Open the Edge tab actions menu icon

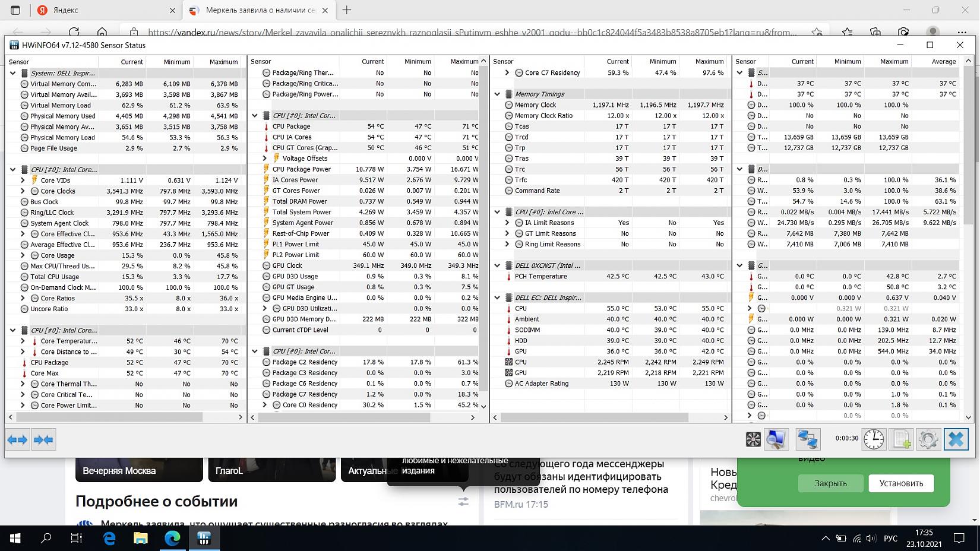coord(15,10)
